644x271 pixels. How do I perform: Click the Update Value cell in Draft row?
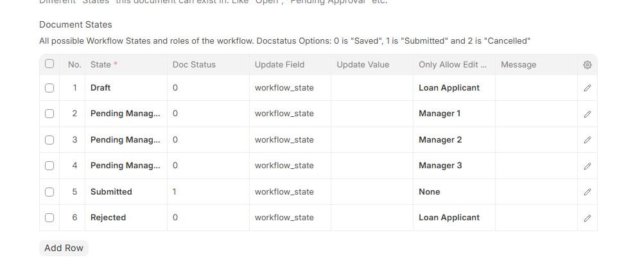pos(372,88)
